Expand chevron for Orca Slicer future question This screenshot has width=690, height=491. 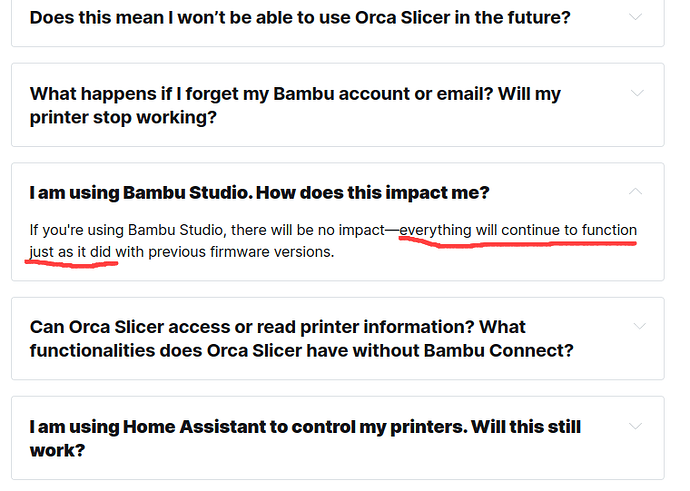635,17
